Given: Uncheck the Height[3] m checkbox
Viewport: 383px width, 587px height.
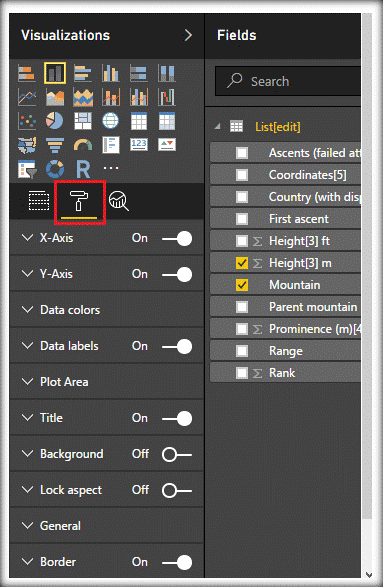Looking at the screenshot, I should click(x=242, y=263).
